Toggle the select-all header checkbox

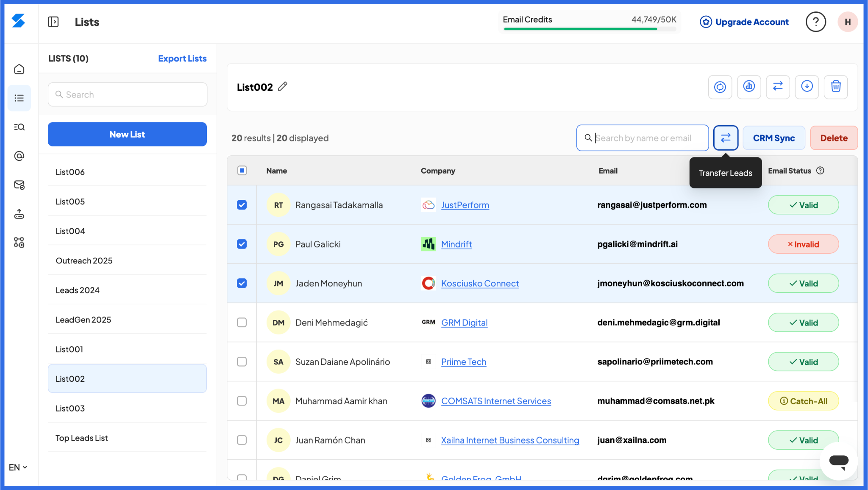[242, 171]
